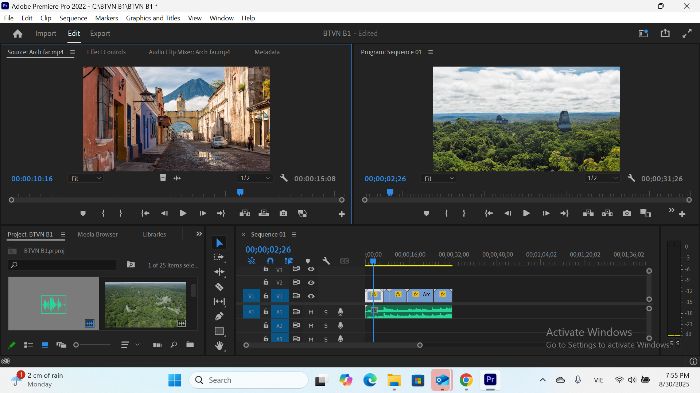This screenshot has width=700, height=393.
Task: Open timeline display settings wrench
Action: pos(326,261)
